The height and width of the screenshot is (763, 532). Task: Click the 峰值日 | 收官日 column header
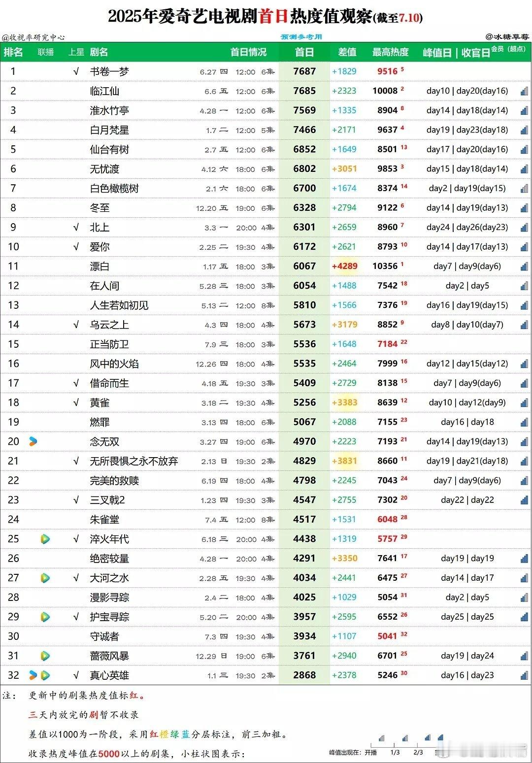(x=456, y=53)
